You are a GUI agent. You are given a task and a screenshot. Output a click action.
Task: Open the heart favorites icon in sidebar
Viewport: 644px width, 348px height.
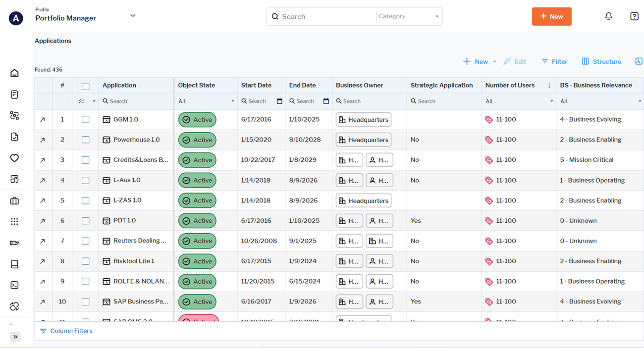[x=14, y=158]
